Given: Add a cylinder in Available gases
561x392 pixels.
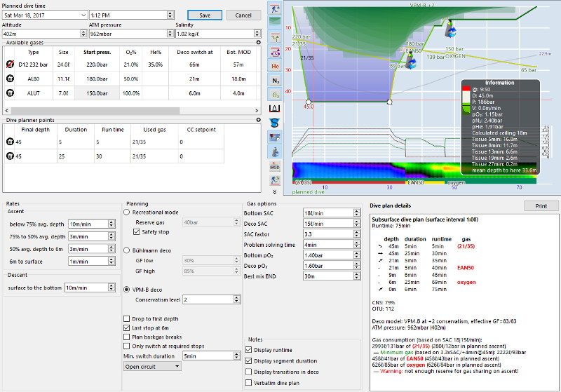Looking at the screenshot, I should (x=258, y=42).
